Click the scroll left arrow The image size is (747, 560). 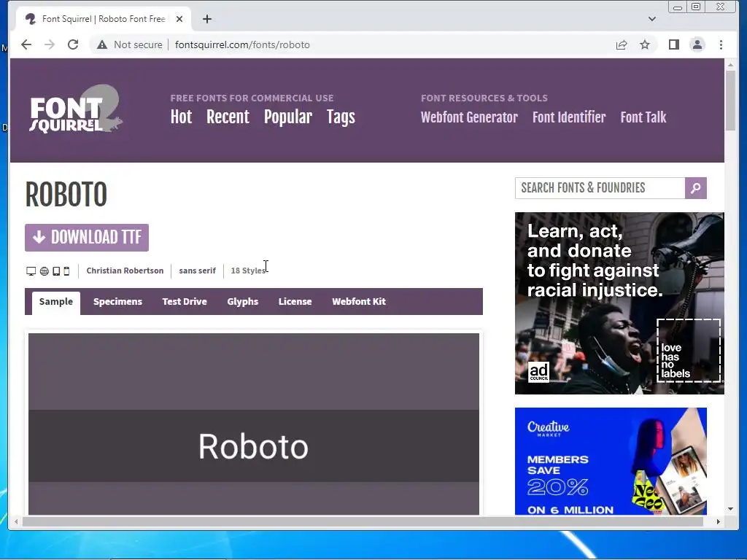[x=16, y=521]
